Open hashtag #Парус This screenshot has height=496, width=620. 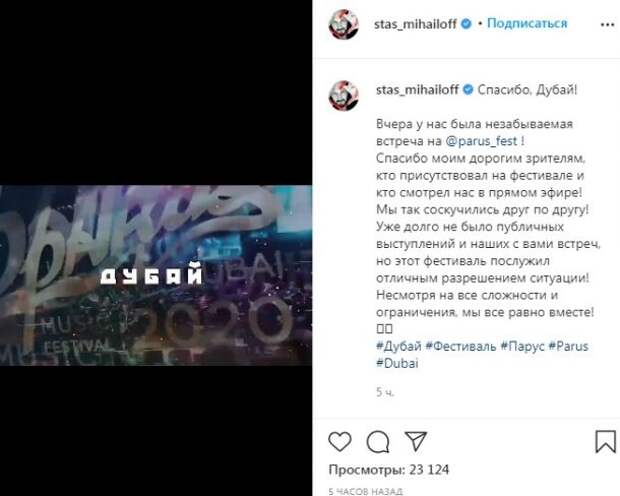click(522, 346)
